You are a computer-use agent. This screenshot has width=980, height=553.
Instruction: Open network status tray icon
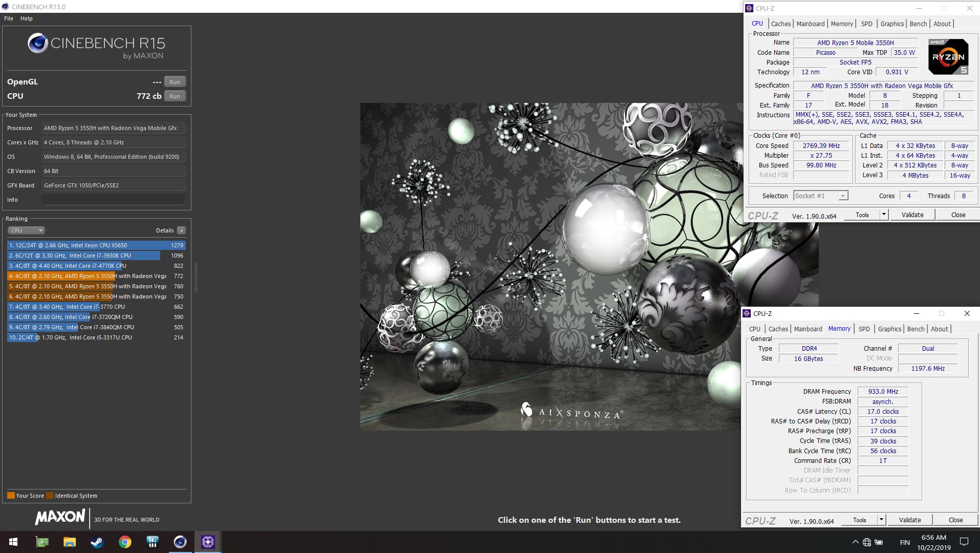tap(867, 542)
